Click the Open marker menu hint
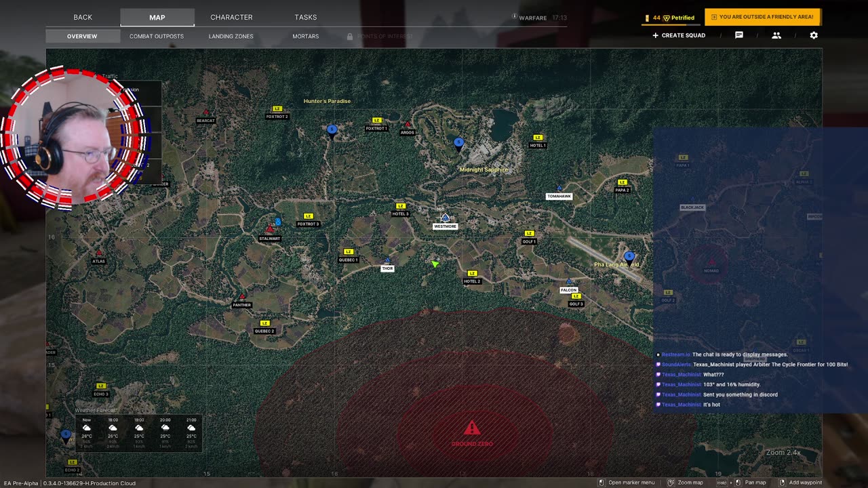This screenshot has width=868, height=488. click(x=627, y=483)
